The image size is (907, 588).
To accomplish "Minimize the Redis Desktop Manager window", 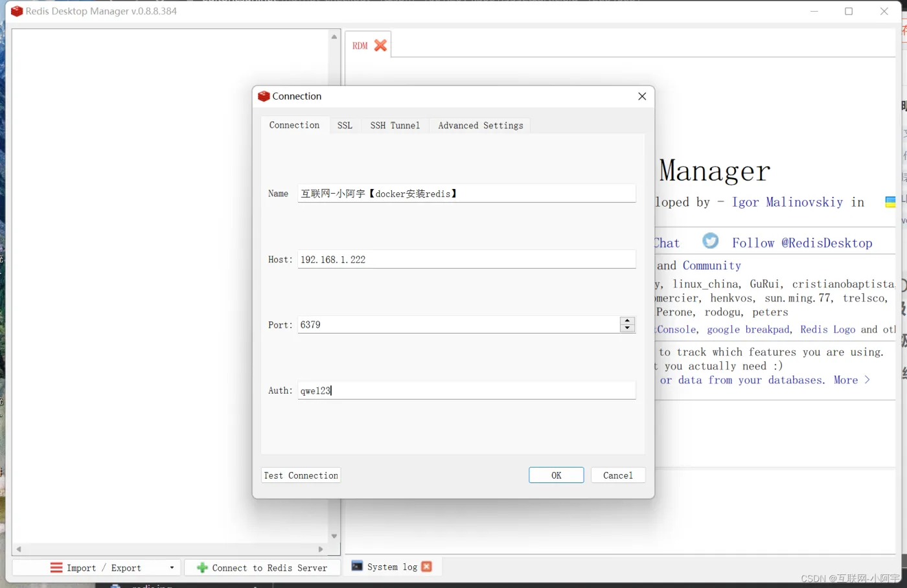I will [x=814, y=11].
